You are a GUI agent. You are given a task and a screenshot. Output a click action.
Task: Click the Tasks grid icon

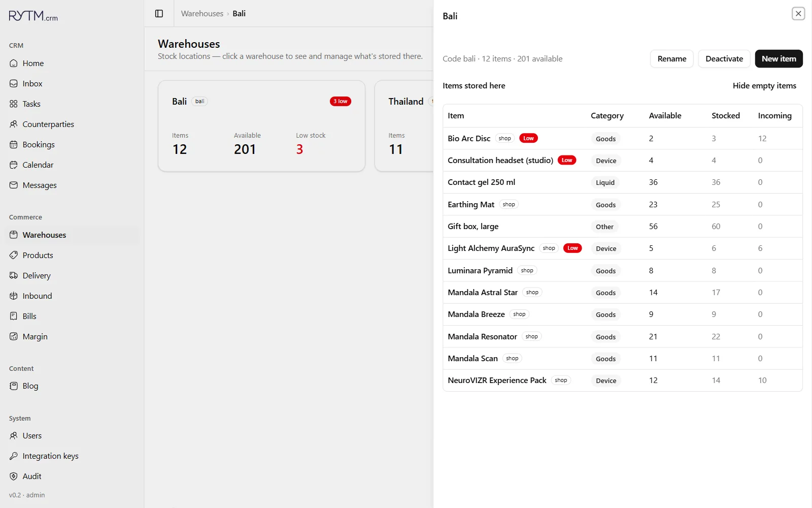(14, 104)
